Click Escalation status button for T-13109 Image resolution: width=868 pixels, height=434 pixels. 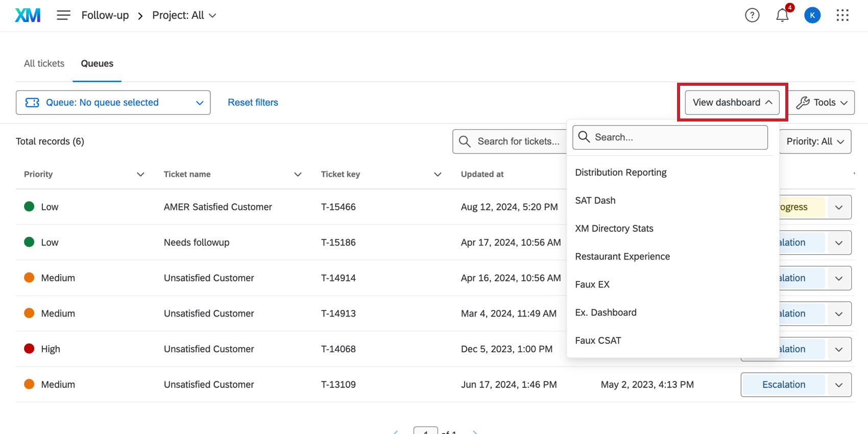tap(783, 384)
